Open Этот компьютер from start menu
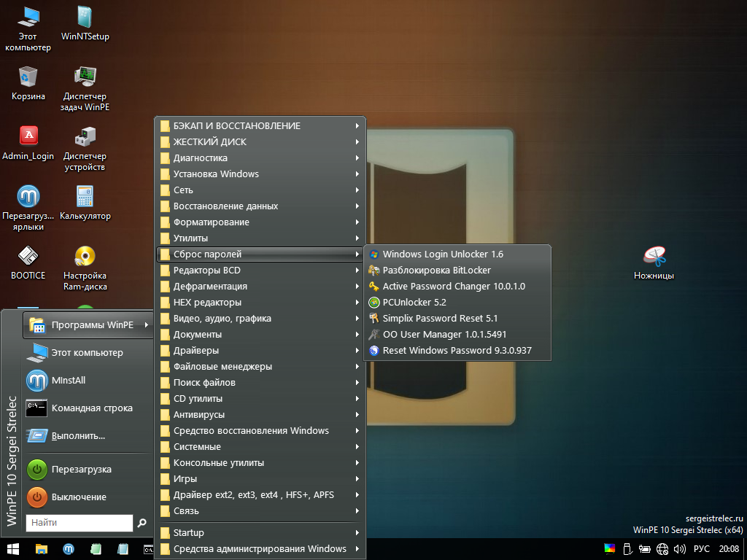This screenshot has width=747, height=560. (x=88, y=353)
